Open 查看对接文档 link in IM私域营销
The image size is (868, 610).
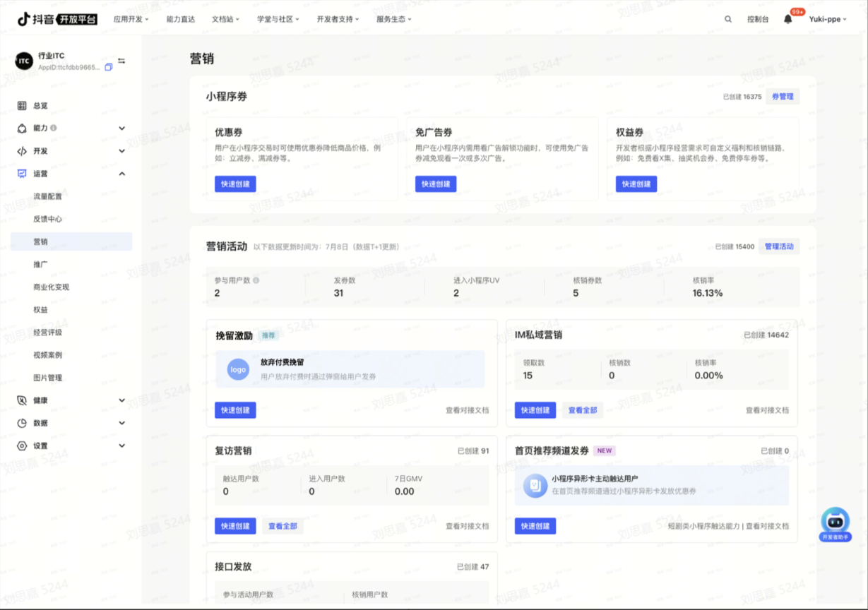pos(767,410)
